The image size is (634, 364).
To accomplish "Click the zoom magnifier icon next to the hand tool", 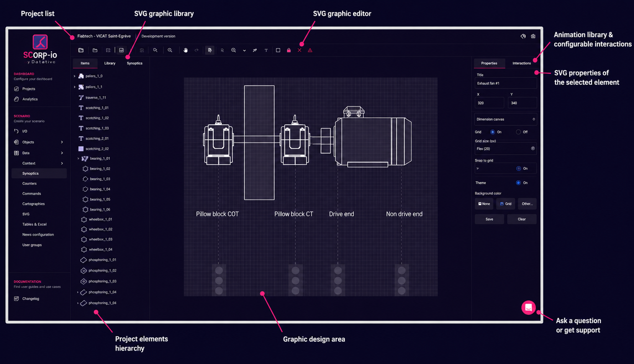I will pyautogui.click(x=170, y=50).
